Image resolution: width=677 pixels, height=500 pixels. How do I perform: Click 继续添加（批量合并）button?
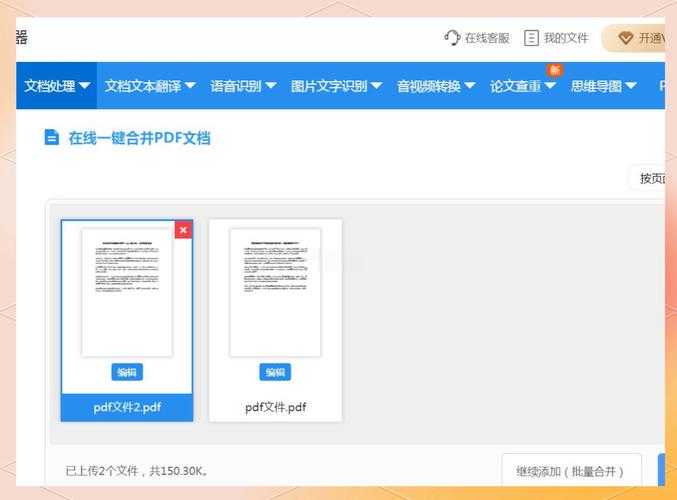click(x=572, y=471)
